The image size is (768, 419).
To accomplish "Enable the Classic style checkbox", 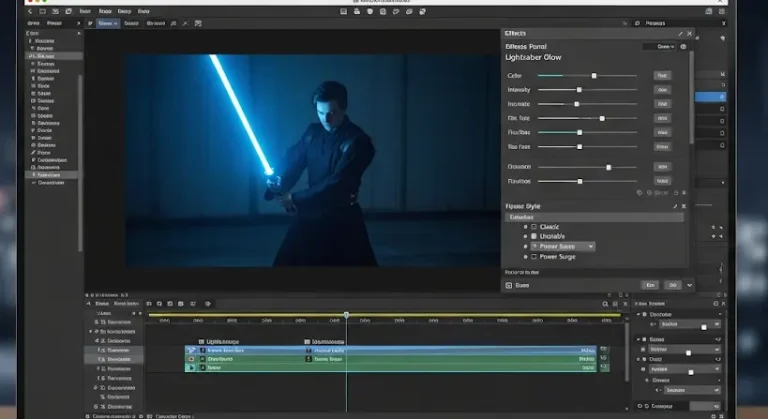I will coord(534,227).
